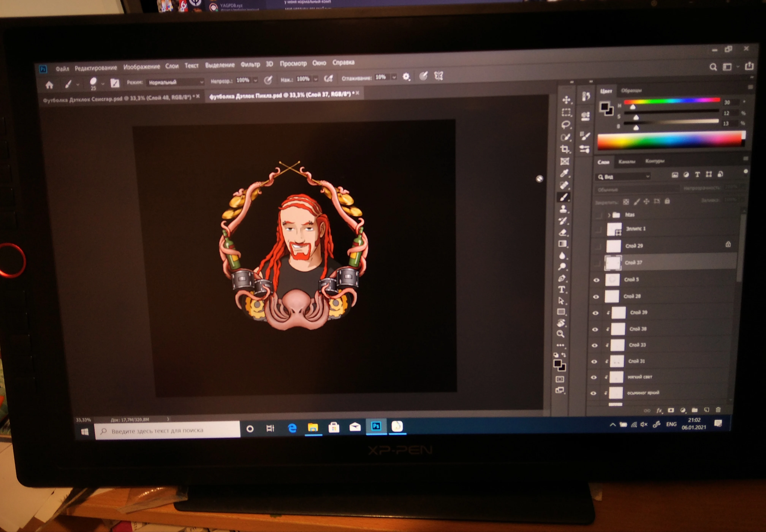Hide layer Слой 5
Viewport: 766px width, 532px height.
point(596,280)
